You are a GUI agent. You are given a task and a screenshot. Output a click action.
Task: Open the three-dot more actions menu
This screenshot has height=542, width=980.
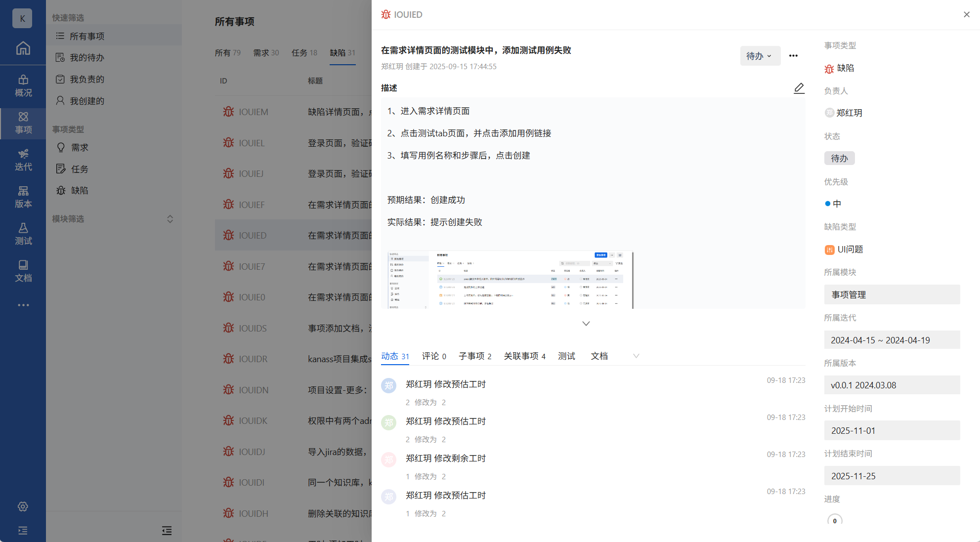(793, 56)
